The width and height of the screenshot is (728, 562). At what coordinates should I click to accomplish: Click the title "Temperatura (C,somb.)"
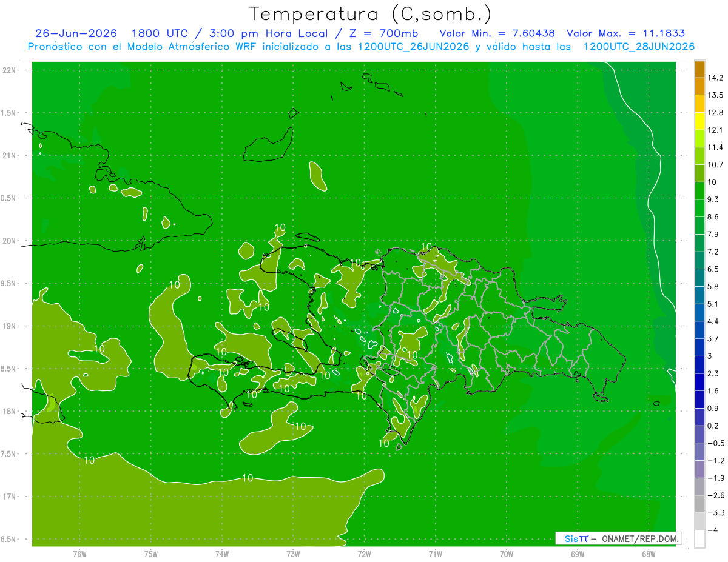pyautogui.click(x=371, y=14)
